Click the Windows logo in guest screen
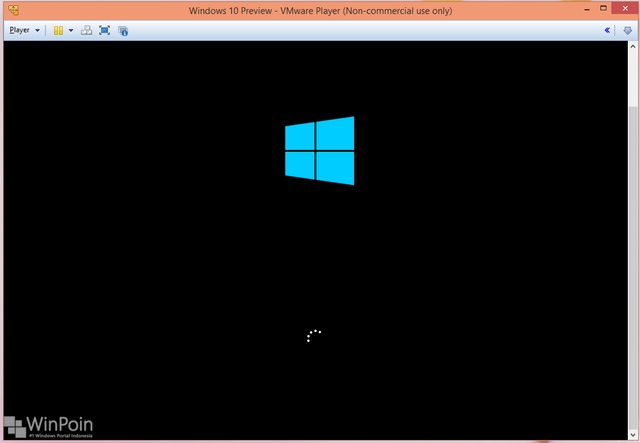 coord(320,151)
